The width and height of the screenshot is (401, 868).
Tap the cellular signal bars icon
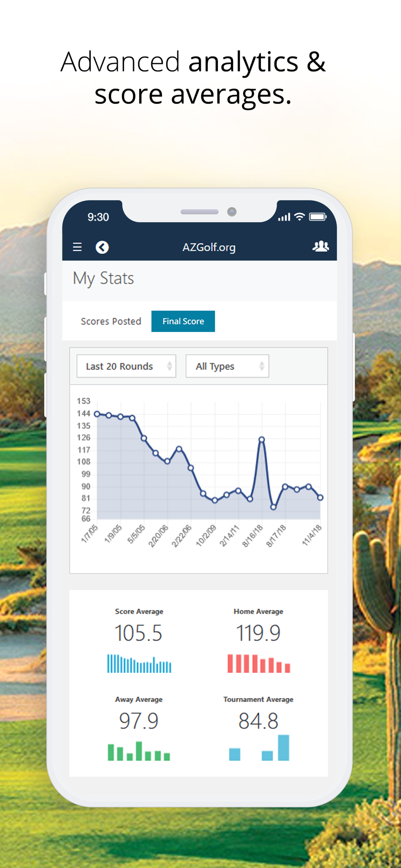[x=284, y=217]
